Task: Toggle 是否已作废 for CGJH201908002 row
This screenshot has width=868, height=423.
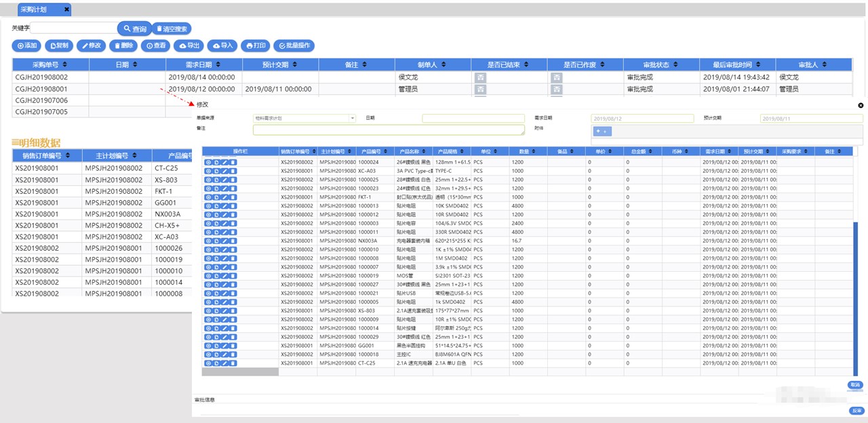Action: point(556,78)
